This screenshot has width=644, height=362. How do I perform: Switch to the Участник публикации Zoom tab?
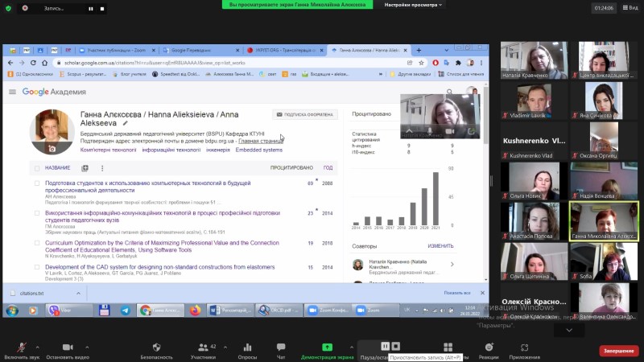click(118, 50)
